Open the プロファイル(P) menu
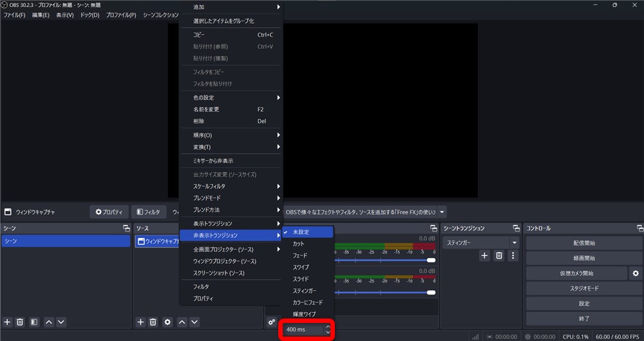The width and height of the screenshot is (644, 341). click(121, 15)
